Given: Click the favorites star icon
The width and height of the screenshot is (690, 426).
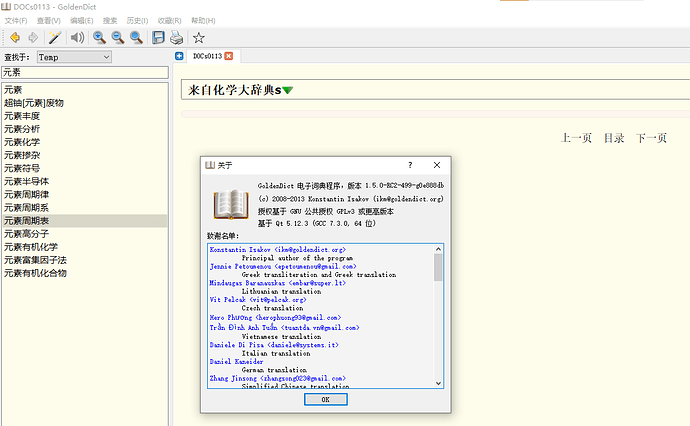Looking at the screenshot, I should pyautogui.click(x=199, y=37).
